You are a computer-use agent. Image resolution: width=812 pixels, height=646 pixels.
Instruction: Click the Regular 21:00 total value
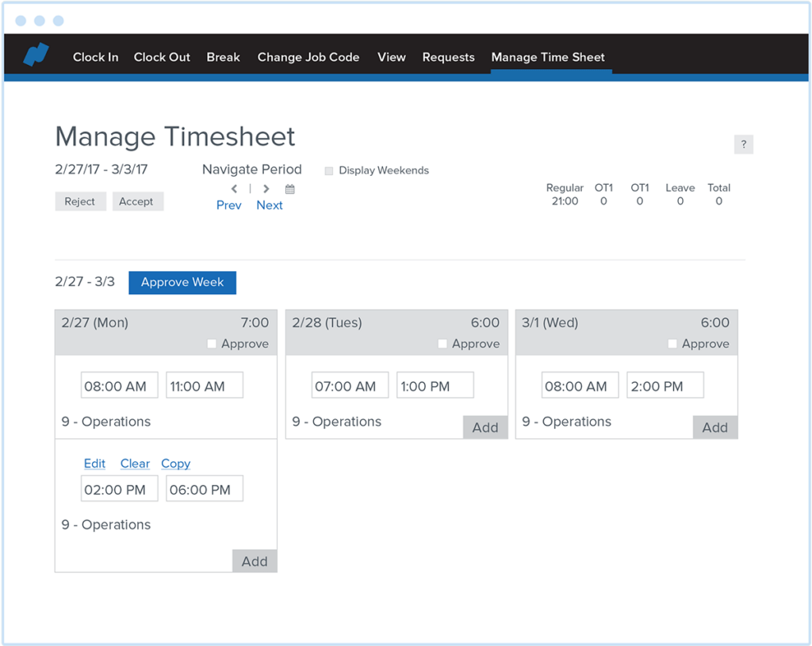pos(565,201)
